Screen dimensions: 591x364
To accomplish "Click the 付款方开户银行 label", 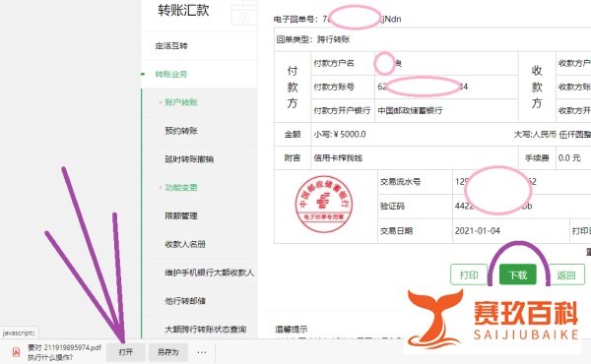I will tap(342, 110).
